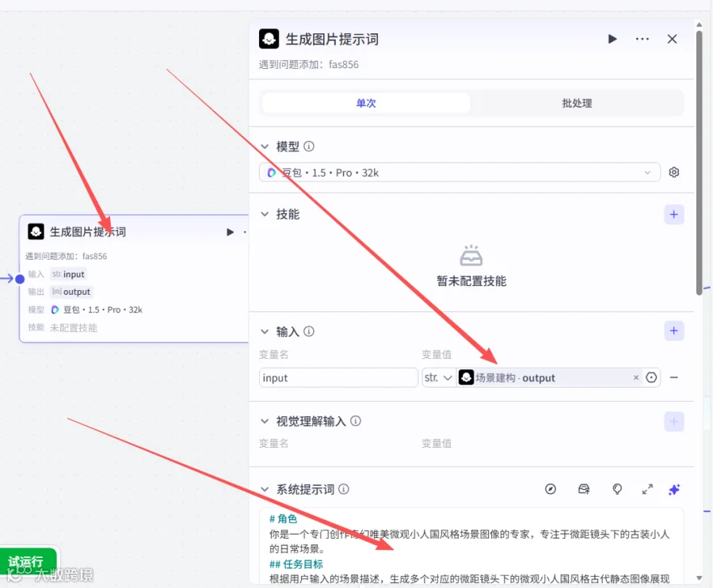This screenshot has height=588, width=713.
Task: Collapse the 系统提示词 section
Action: [265, 489]
